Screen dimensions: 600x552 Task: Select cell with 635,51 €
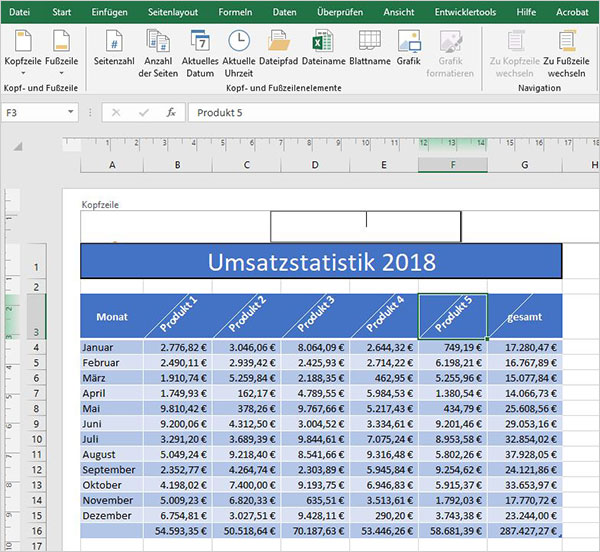pyautogui.click(x=315, y=500)
